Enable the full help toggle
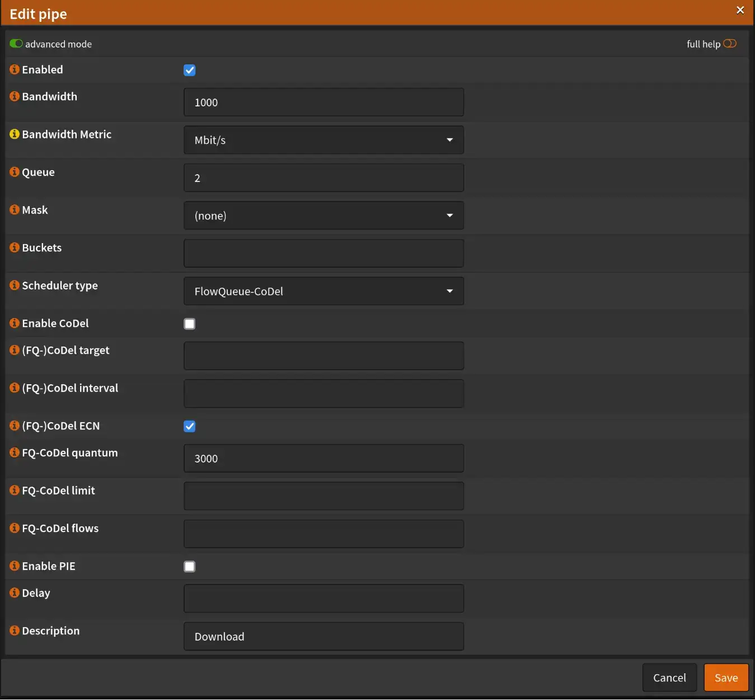The height and width of the screenshot is (700, 755). 730,44
